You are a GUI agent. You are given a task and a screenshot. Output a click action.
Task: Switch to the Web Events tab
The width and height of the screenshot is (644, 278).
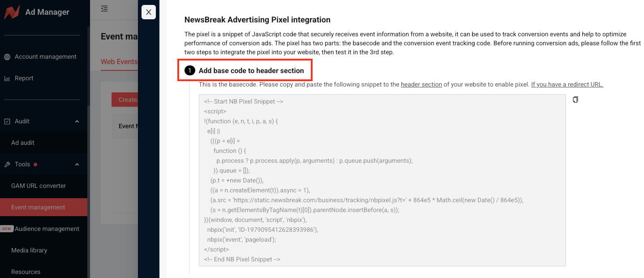point(119,62)
